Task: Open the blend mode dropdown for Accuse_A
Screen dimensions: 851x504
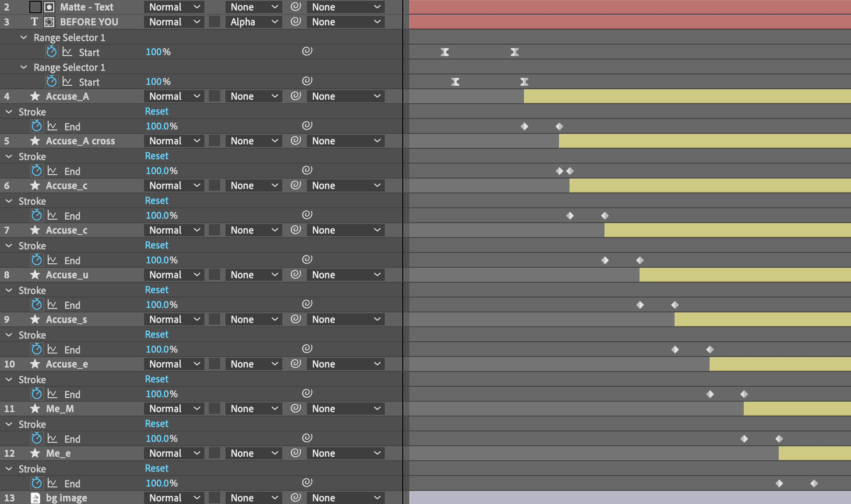Action: coord(174,96)
